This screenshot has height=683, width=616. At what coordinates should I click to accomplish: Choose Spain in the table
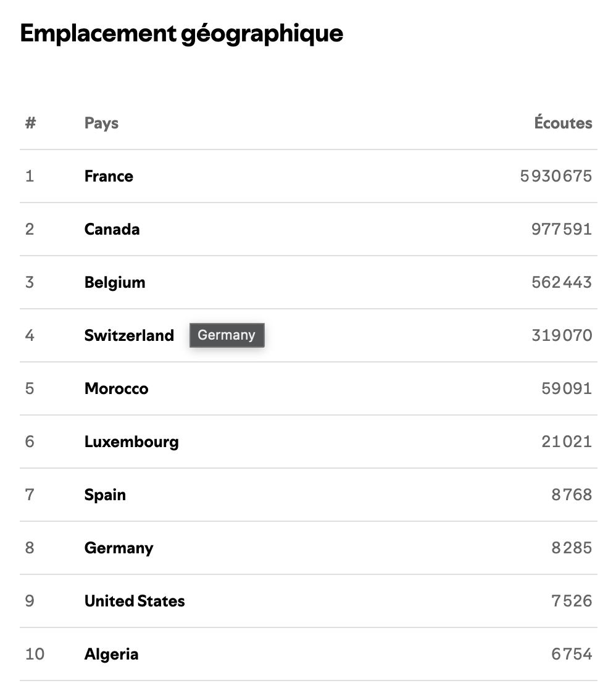[105, 495]
